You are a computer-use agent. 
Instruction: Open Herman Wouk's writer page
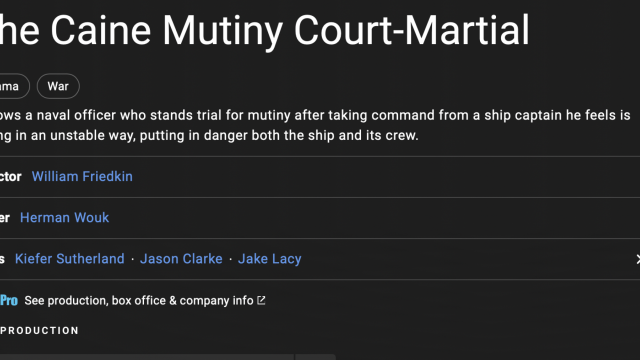coord(64,218)
